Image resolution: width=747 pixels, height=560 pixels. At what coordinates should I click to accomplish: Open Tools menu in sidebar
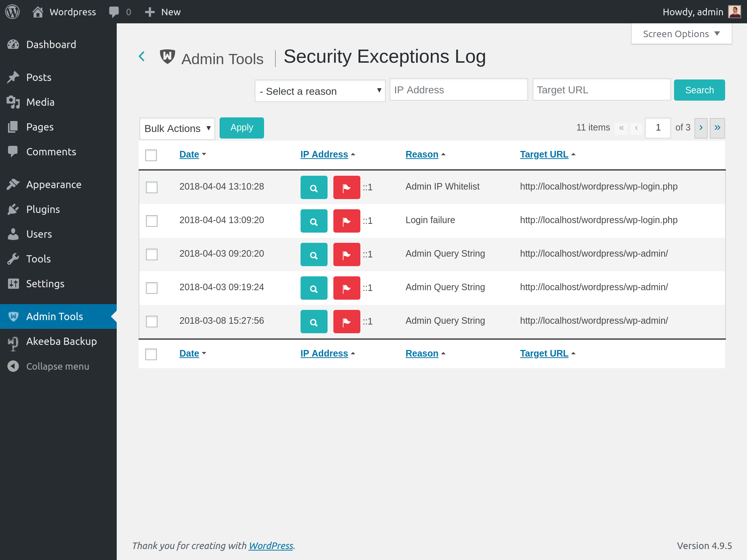(58, 259)
